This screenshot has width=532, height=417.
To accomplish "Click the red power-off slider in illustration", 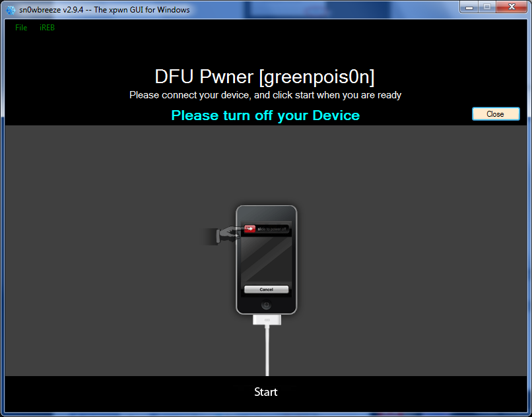I will coord(250,229).
